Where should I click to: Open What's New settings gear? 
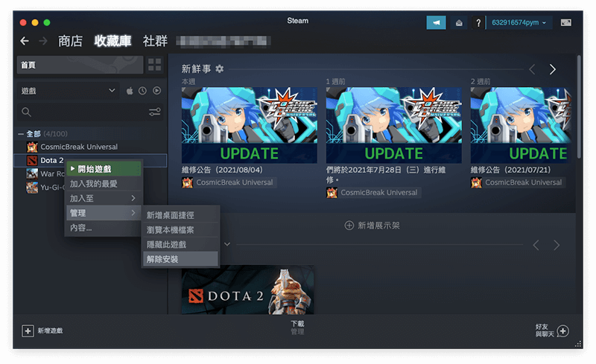pyautogui.click(x=219, y=68)
